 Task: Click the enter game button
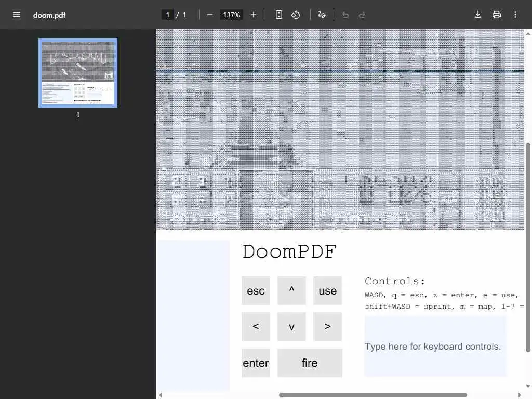[x=256, y=363]
